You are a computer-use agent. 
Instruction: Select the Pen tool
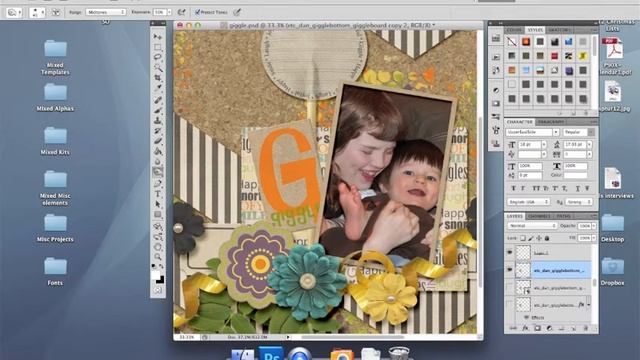point(158,184)
